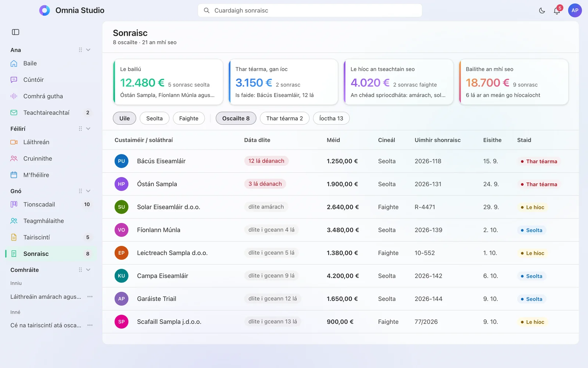This screenshot has width=588, height=368.
Task: Collapse the Gnó section chevron
Action: click(x=88, y=191)
